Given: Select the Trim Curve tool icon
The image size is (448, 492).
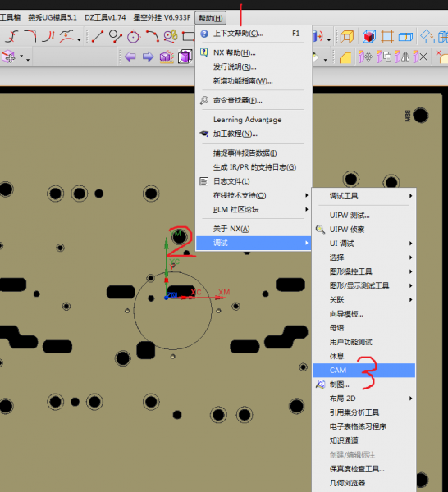Looking at the screenshot, I should [12, 36].
